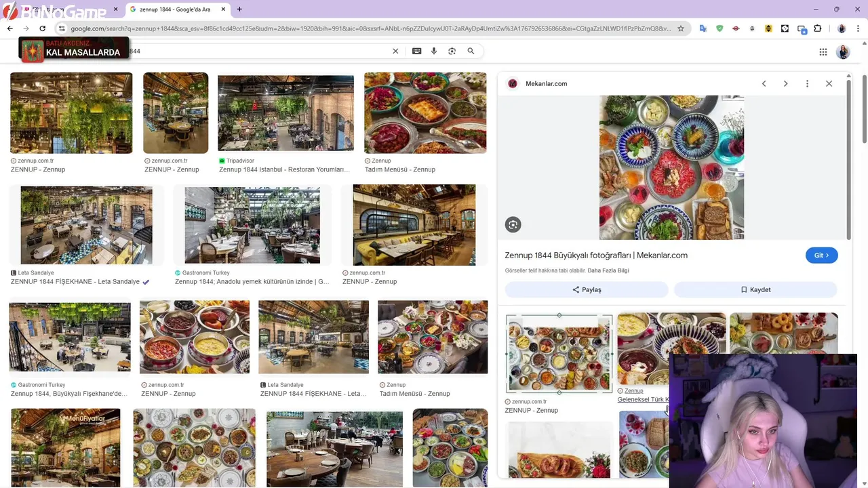868x488 pixels.
Task: Open Tripadvisor Zennup 1844 Istanbul result image
Action: pyautogui.click(x=285, y=113)
